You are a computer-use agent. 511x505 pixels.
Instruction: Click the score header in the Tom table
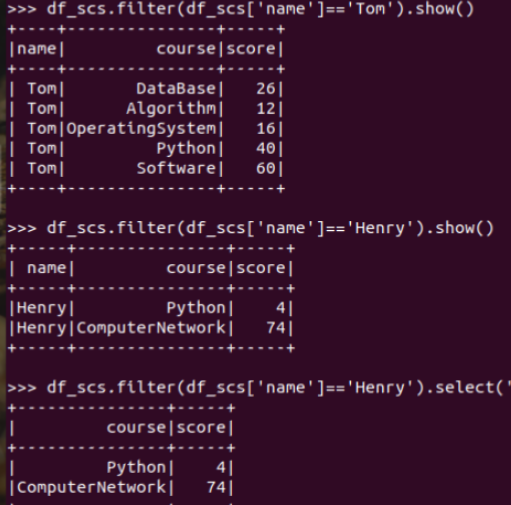(x=251, y=49)
